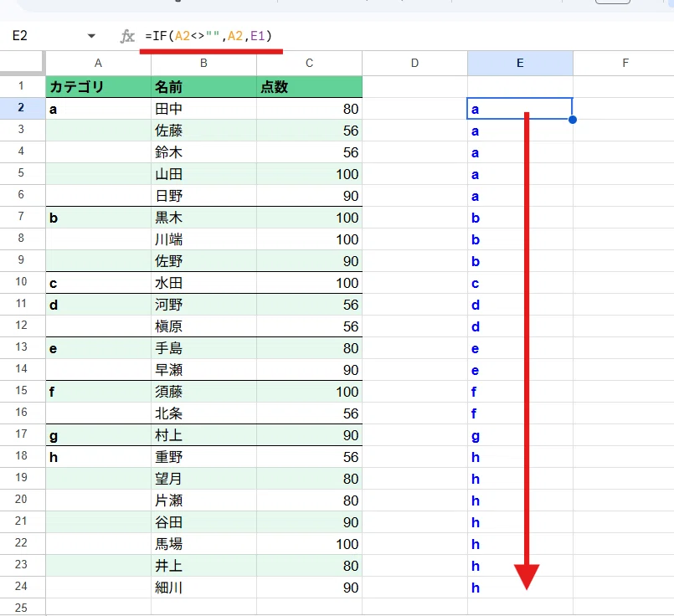Click category cell g in column A
The image size is (674, 616).
[x=99, y=435]
